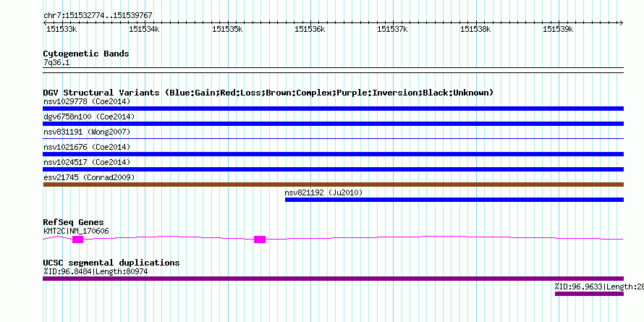Open variant label nsv1021676 (Coe2014)
Screen dimensions: 644x322
click(x=87, y=147)
